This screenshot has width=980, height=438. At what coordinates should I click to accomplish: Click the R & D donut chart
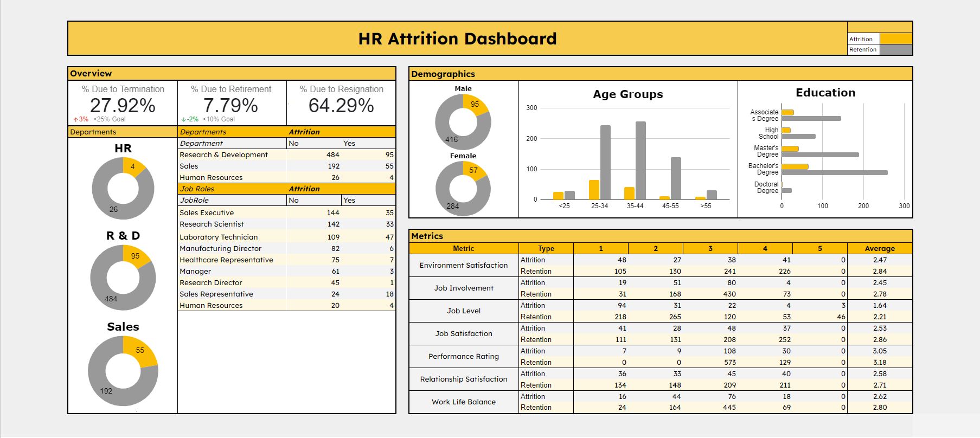(123, 277)
